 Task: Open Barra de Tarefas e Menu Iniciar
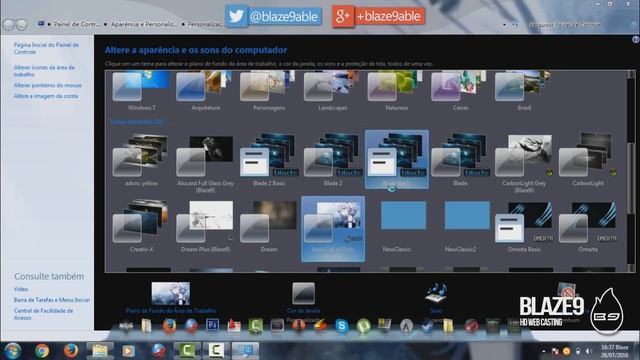click(52, 300)
